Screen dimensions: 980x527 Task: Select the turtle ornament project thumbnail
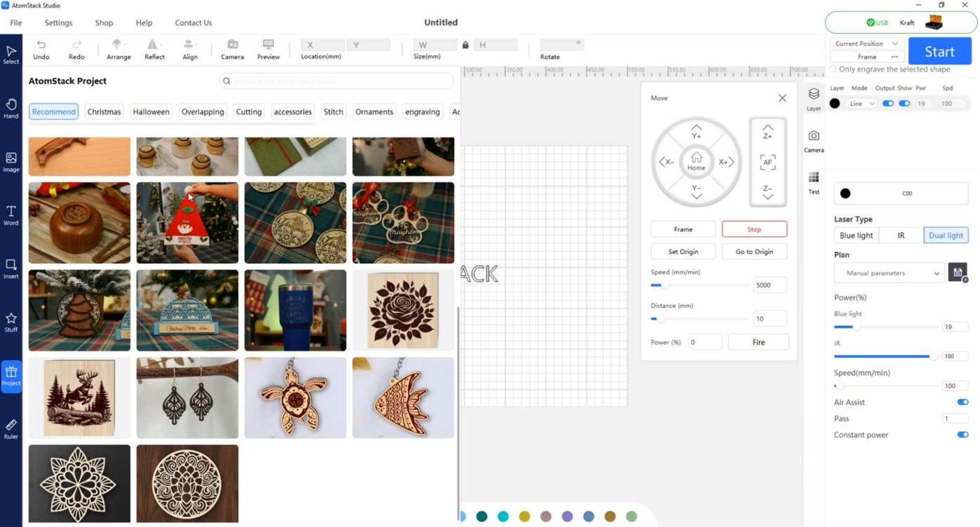pos(295,397)
